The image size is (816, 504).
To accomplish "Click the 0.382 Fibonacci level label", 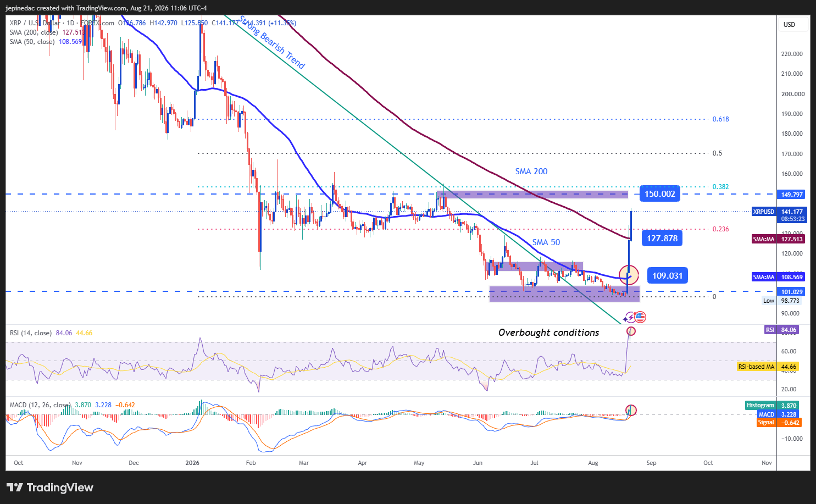I will point(721,187).
